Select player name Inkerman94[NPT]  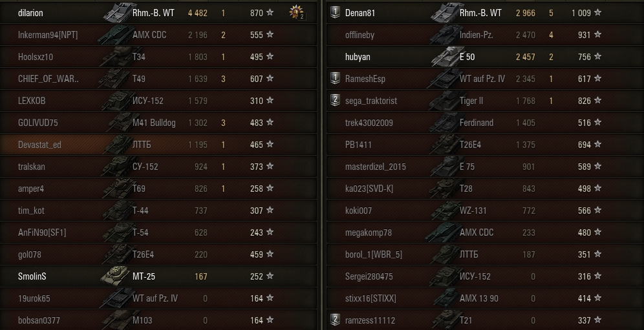click(x=48, y=35)
